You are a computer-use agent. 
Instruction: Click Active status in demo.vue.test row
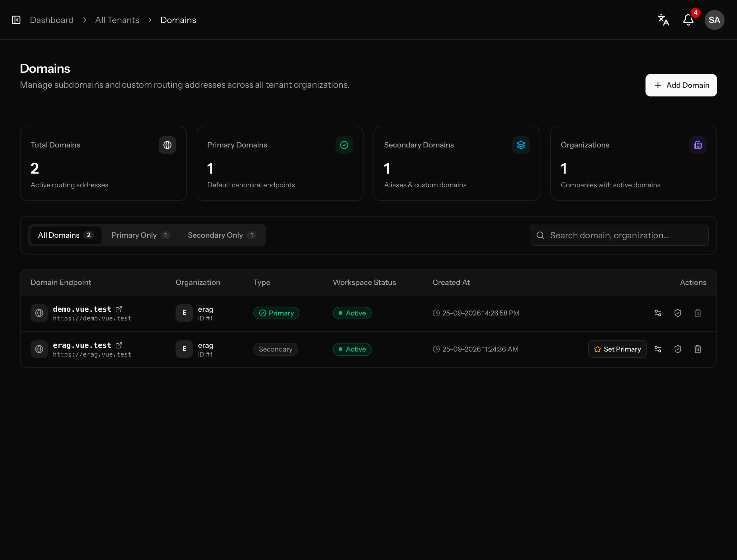[x=352, y=313]
